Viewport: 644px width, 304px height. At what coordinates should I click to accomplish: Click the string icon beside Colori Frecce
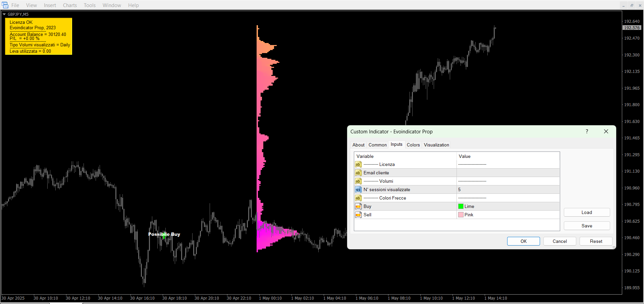tap(358, 198)
